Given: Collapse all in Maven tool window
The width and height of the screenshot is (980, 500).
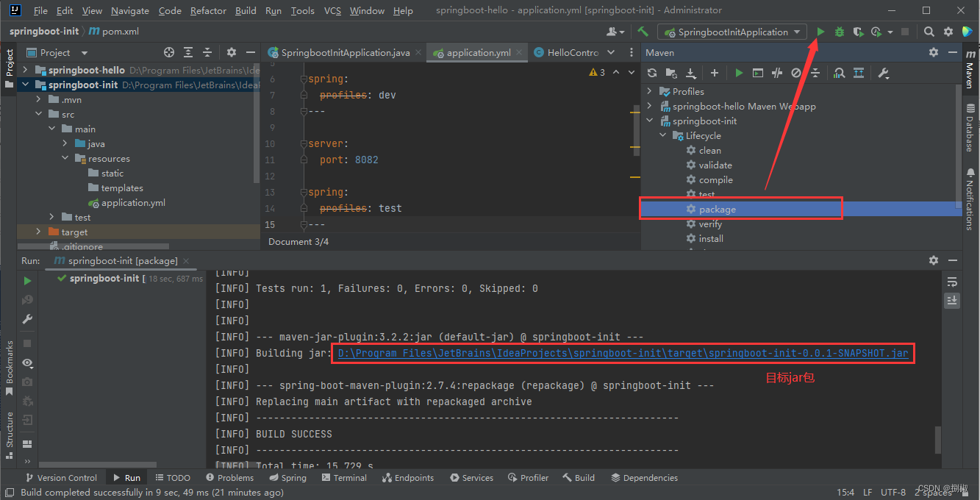Looking at the screenshot, I should point(815,73).
